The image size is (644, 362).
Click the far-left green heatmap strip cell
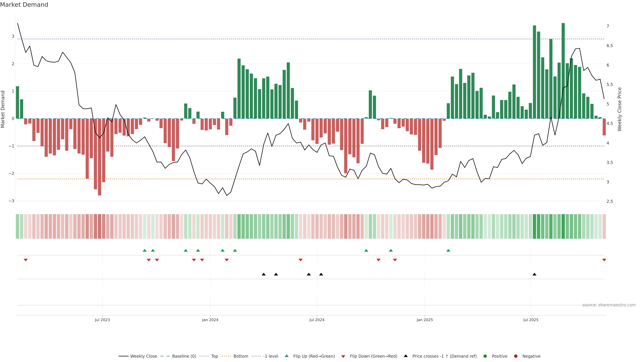17,226
